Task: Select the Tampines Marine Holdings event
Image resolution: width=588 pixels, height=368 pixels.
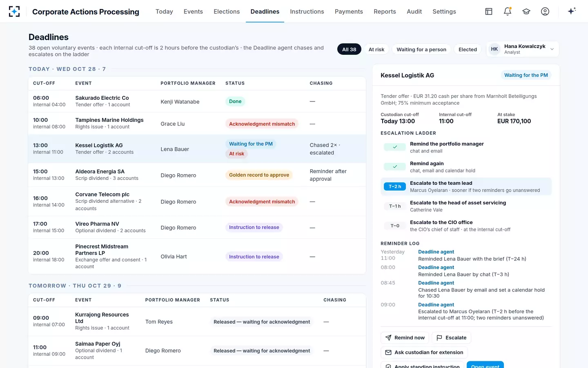Action: (197, 123)
